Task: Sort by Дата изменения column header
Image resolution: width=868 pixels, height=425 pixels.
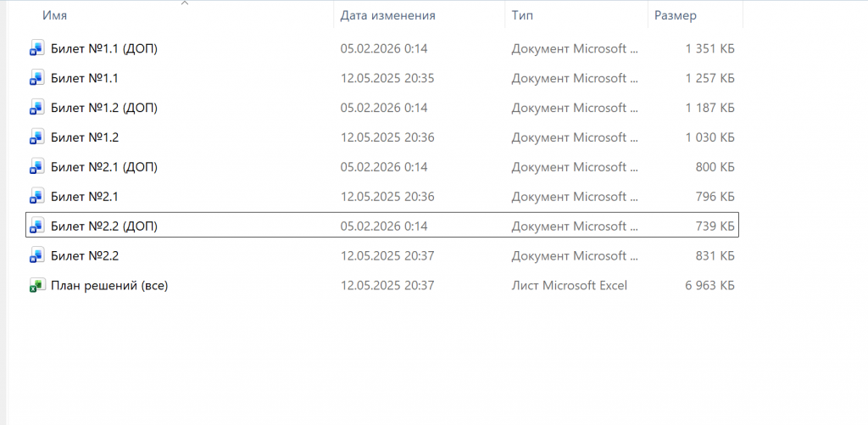Action: (387, 15)
